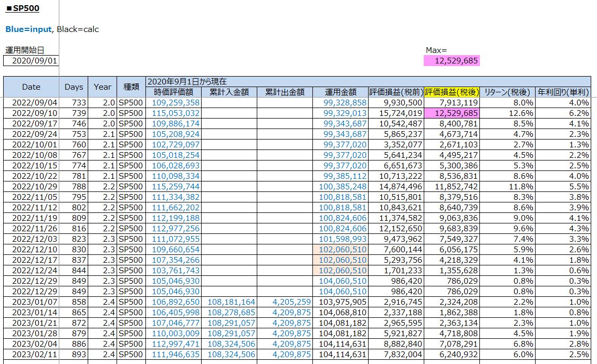The width and height of the screenshot is (597, 364).
Task: Click the Days column header
Action: (x=74, y=87)
